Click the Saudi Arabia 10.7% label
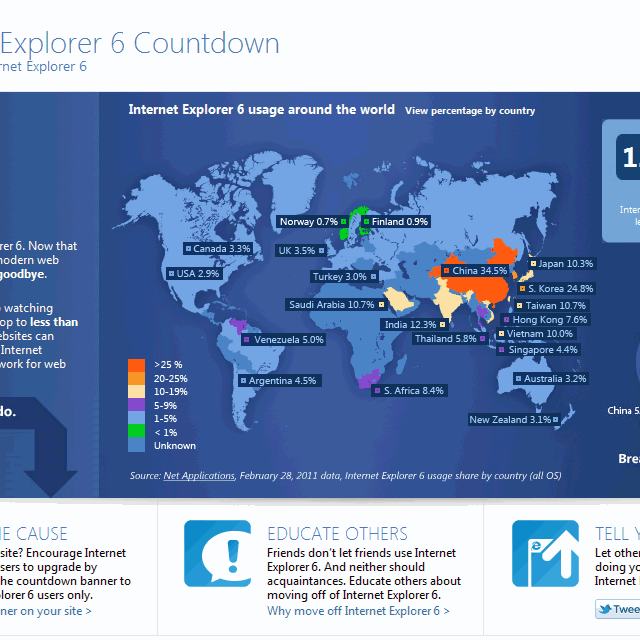The width and height of the screenshot is (640, 640). point(336,304)
